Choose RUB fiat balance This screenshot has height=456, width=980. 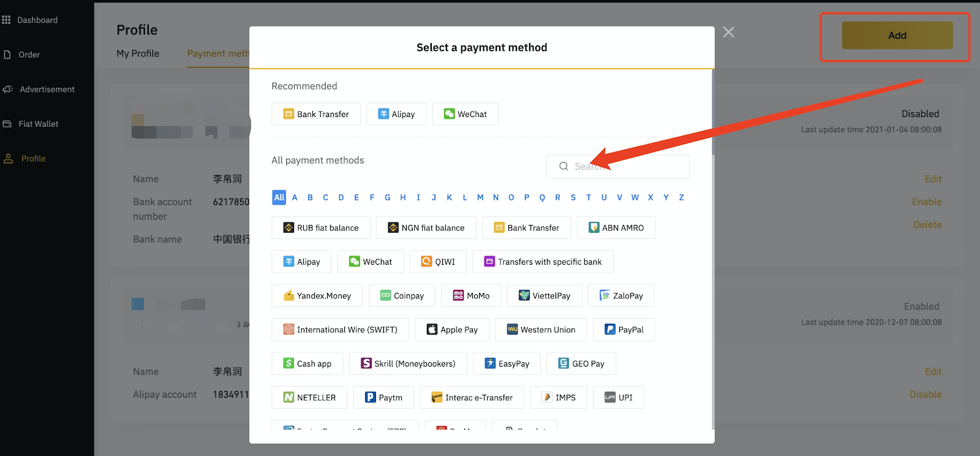[321, 228]
